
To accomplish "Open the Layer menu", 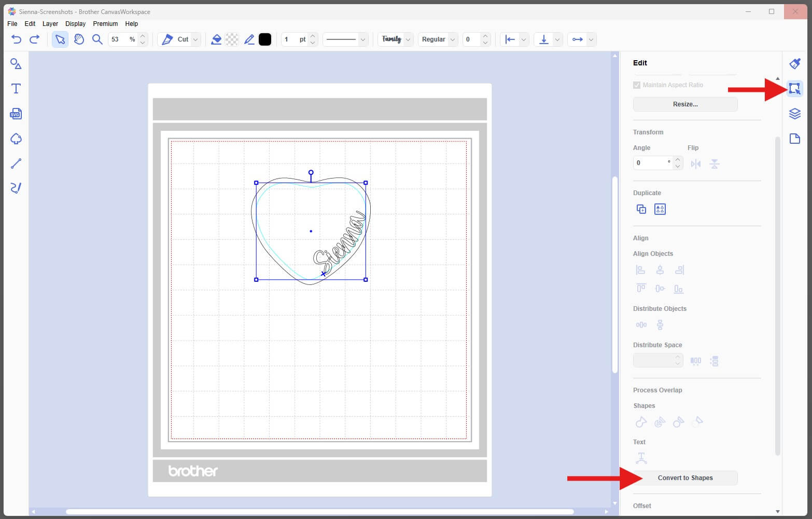I will (50, 24).
